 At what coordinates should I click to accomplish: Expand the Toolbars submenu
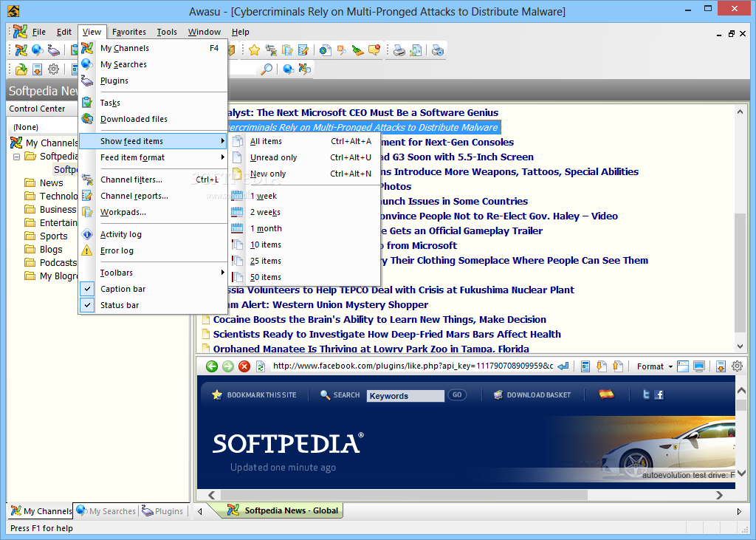[x=153, y=273]
